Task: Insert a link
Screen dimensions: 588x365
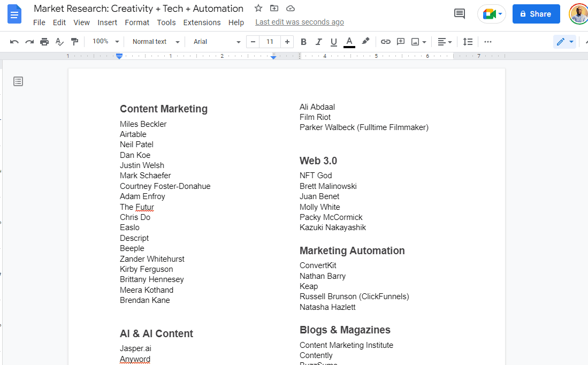Action: pos(386,42)
